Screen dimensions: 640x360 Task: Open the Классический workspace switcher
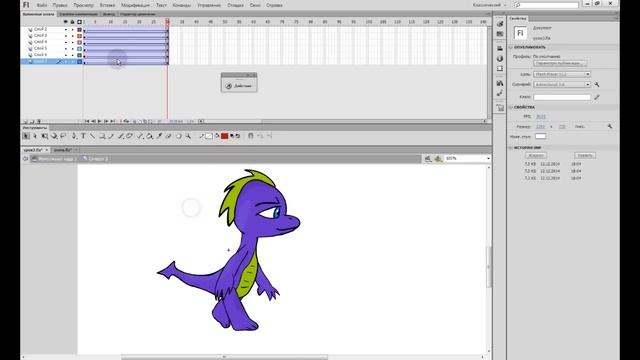point(489,5)
